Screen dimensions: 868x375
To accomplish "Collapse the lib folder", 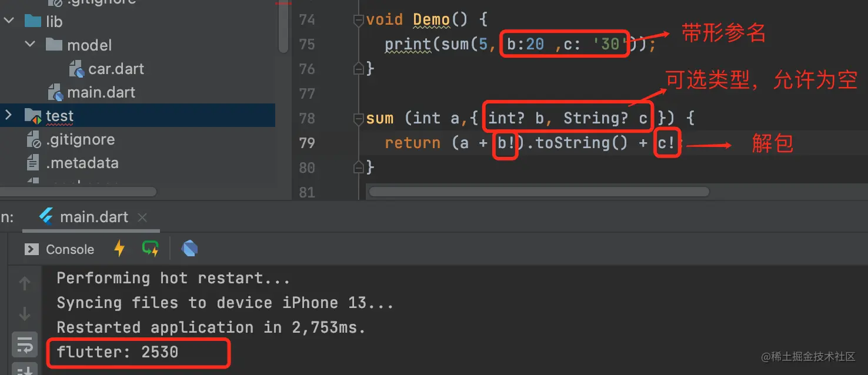I will (9, 22).
